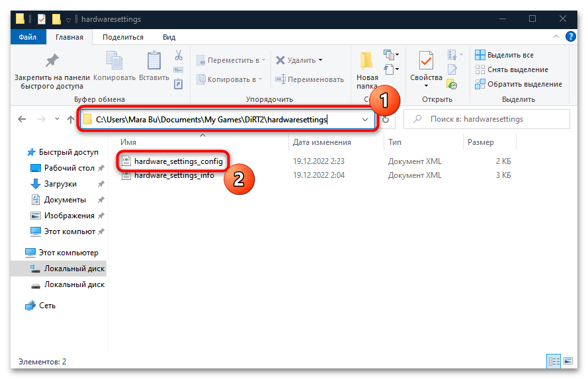Open address bar history dropdown chevron
Screen dimensions: 588x379
pyautogui.click(x=365, y=120)
